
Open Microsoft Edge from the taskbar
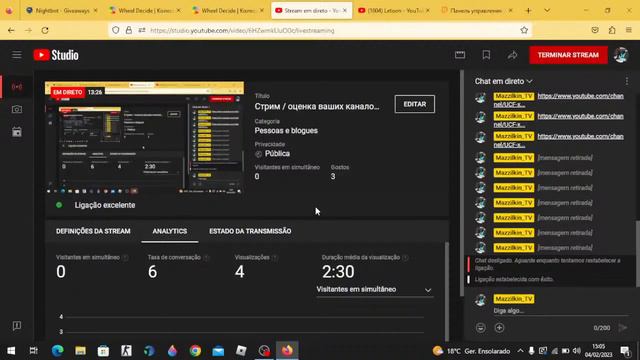[57, 351]
